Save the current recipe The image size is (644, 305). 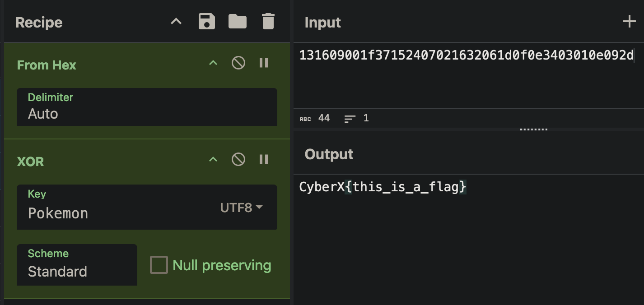click(207, 22)
